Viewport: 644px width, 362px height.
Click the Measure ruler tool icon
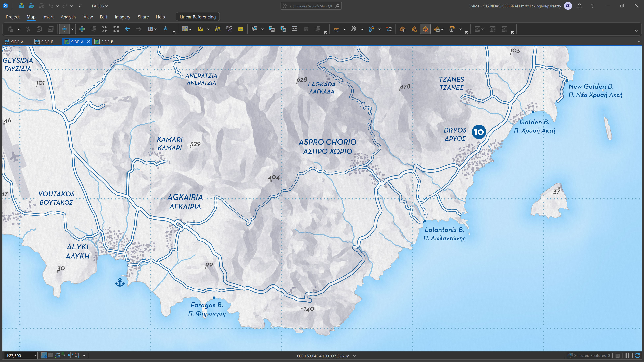coord(336,29)
